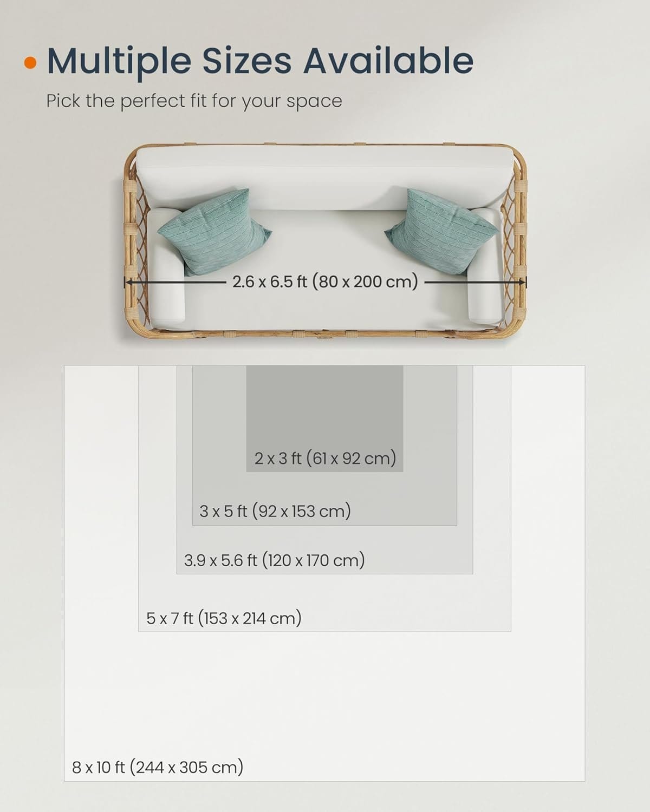Click the sofa's top rattan frame rail
Screen dimensions: 650x812
[325, 145]
